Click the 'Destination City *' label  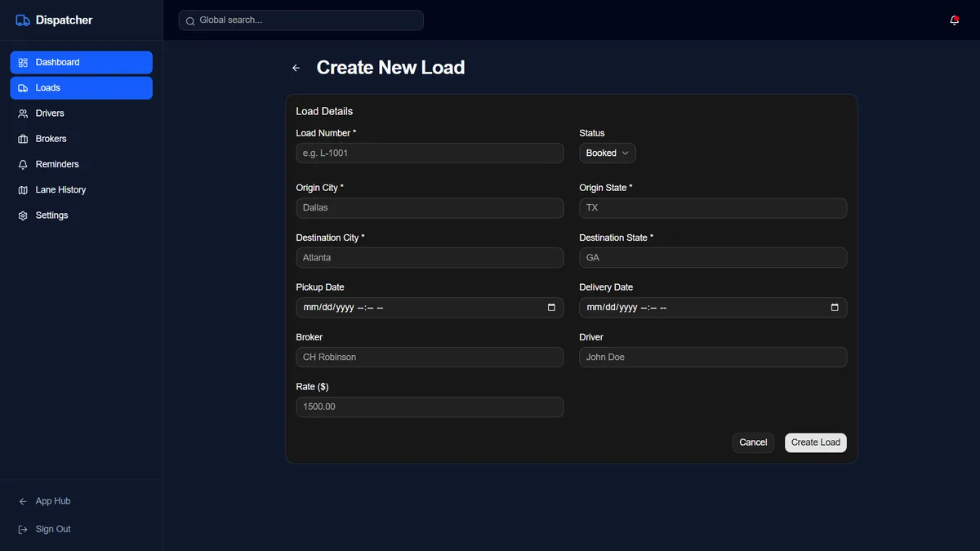coord(330,238)
